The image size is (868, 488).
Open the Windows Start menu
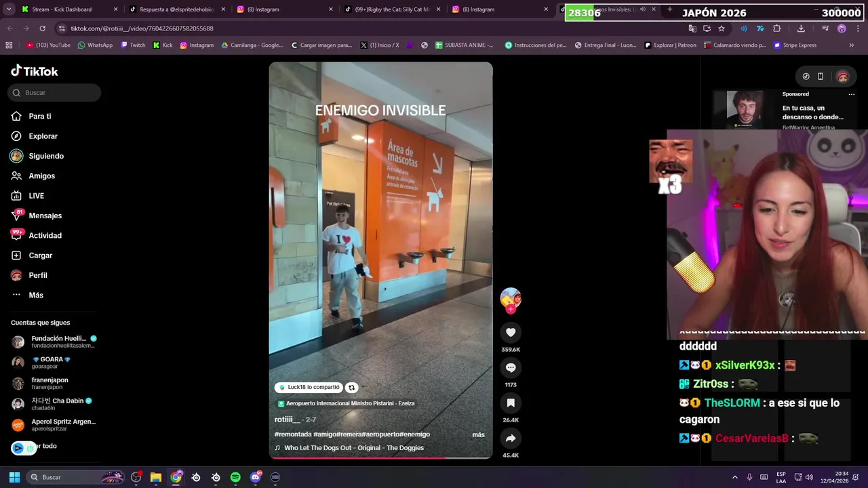pyautogui.click(x=14, y=477)
